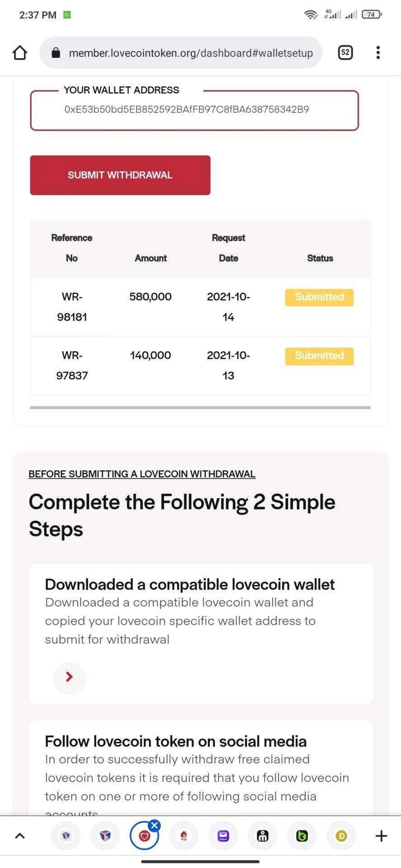
Task: Click the SUBMIT WITHDRAWAL button
Action: tap(120, 175)
